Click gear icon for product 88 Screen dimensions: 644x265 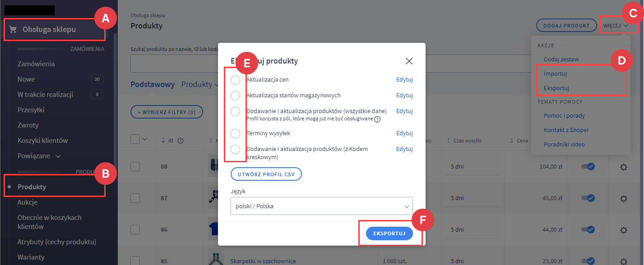[624, 167]
